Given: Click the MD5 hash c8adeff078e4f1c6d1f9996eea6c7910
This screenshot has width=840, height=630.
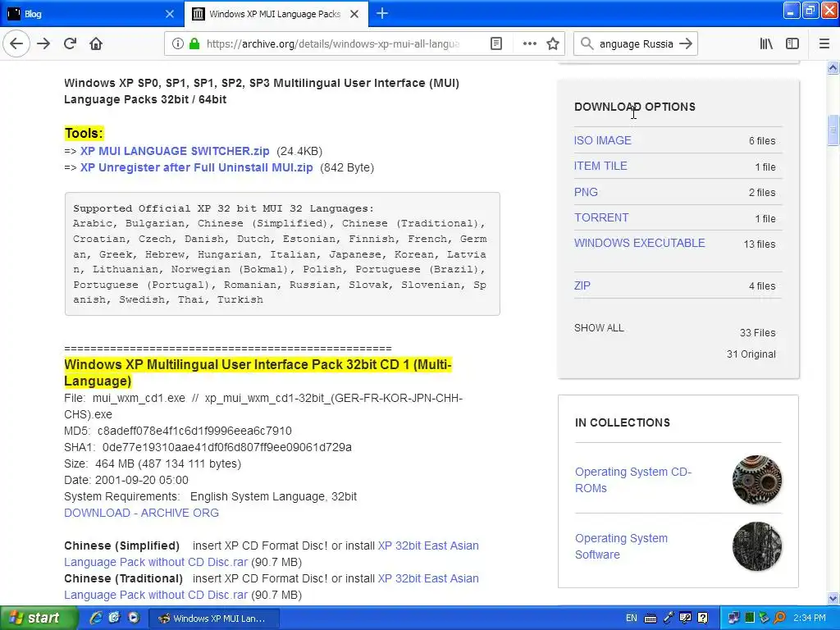Looking at the screenshot, I should click(194, 431).
